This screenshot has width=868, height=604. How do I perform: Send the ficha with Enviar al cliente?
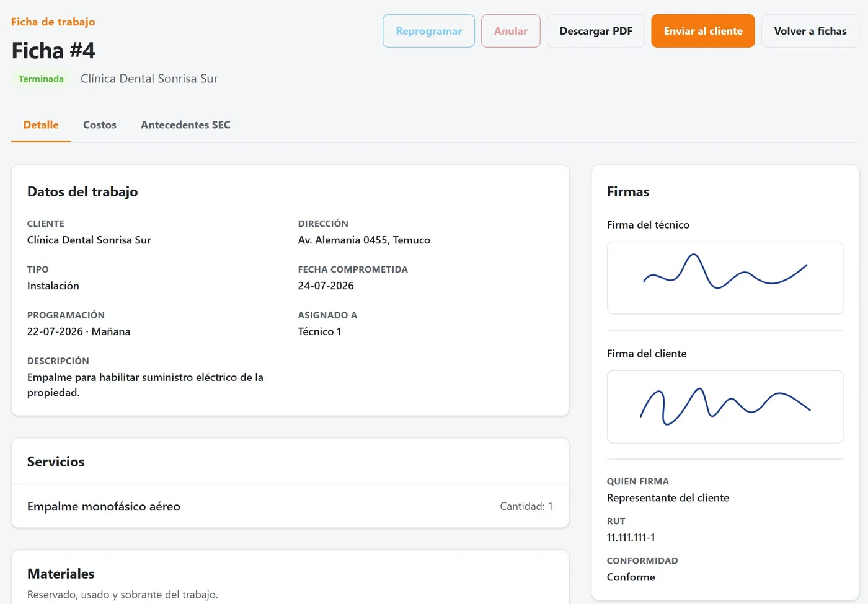[x=703, y=31]
